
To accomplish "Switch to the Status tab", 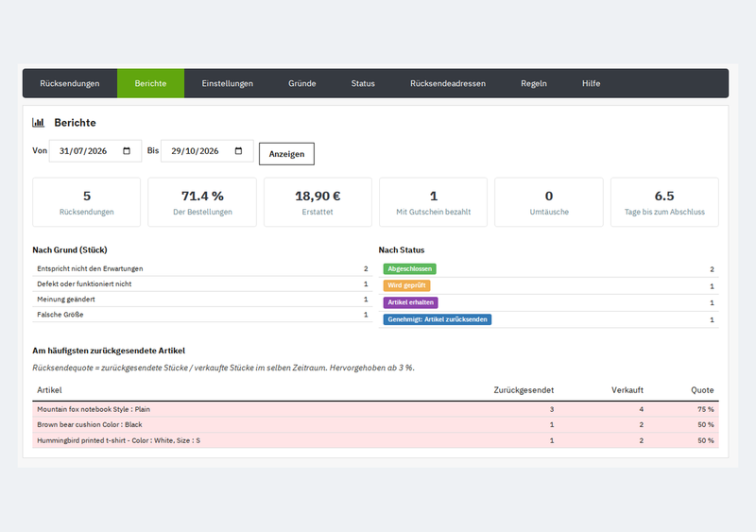I will point(363,83).
